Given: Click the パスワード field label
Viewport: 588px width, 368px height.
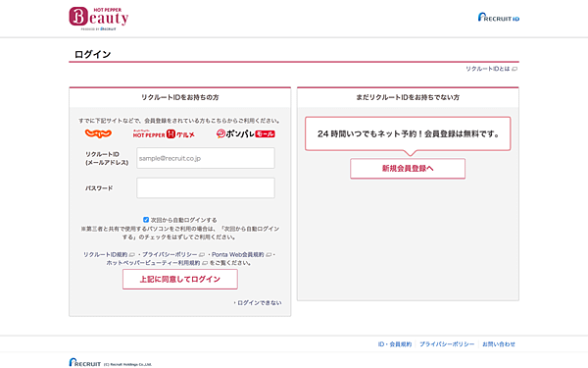Looking at the screenshot, I should point(99,188).
